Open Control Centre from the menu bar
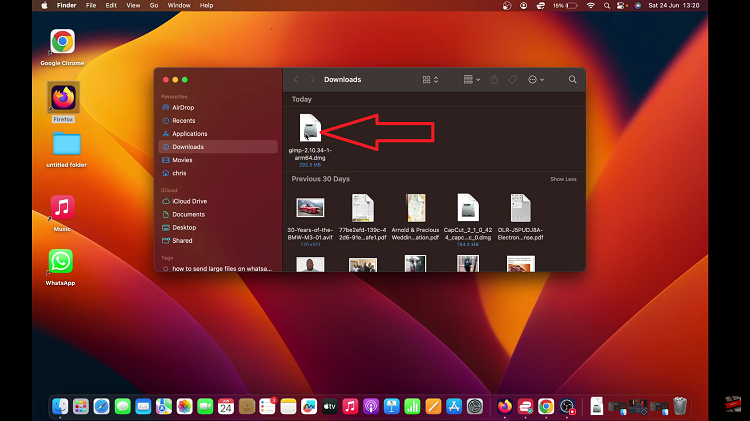 point(621,6)
